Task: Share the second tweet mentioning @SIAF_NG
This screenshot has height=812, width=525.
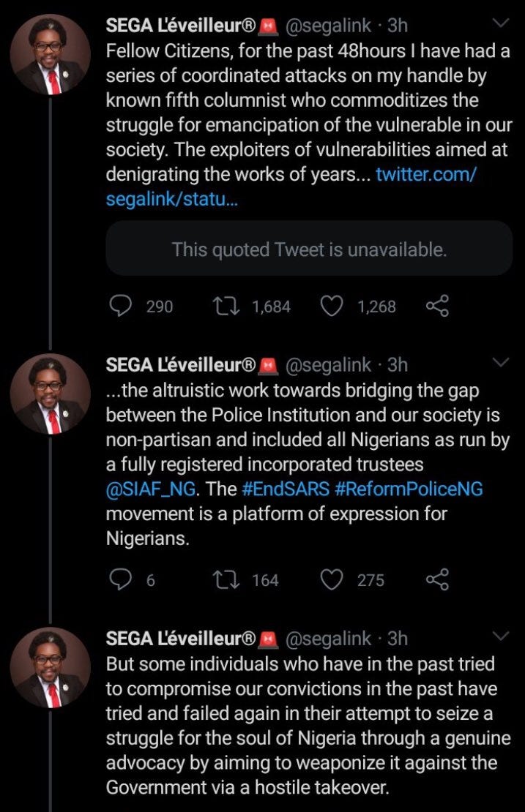Action: click(437, 580)
